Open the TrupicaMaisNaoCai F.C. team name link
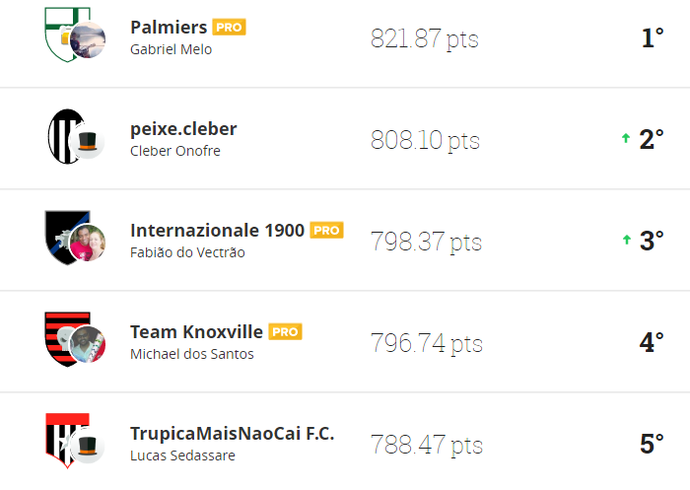690x490 pixels. tap(232, 433)
